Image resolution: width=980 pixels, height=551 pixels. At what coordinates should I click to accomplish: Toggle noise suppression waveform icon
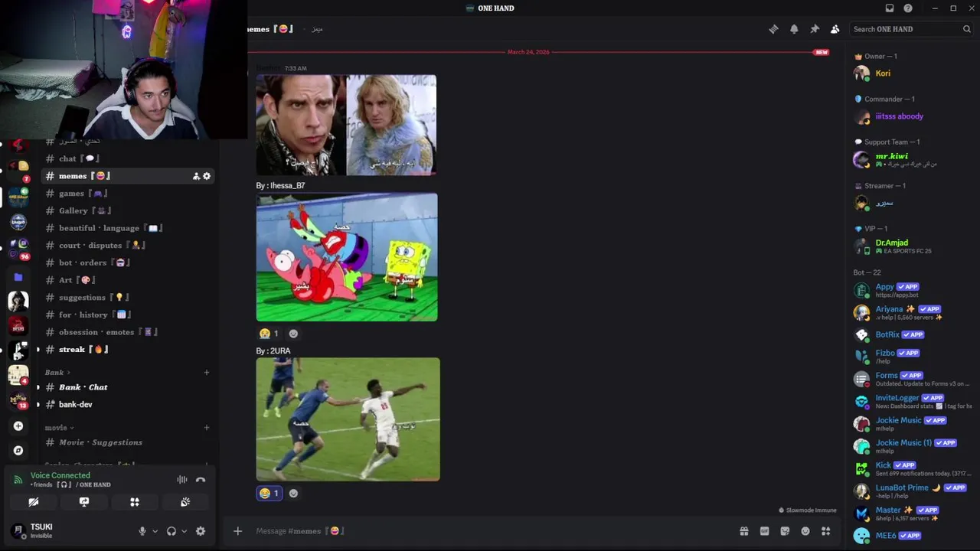pos(182,480)
